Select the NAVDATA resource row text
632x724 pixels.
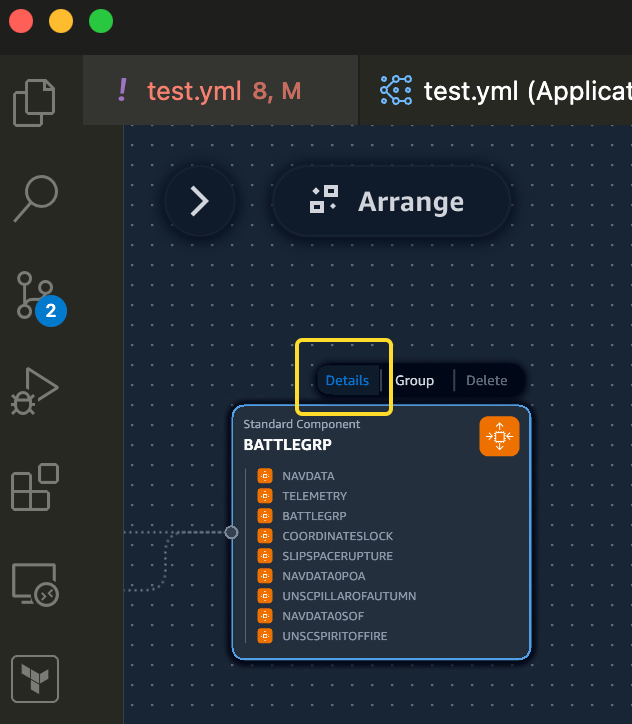click(x=308, y=476)
